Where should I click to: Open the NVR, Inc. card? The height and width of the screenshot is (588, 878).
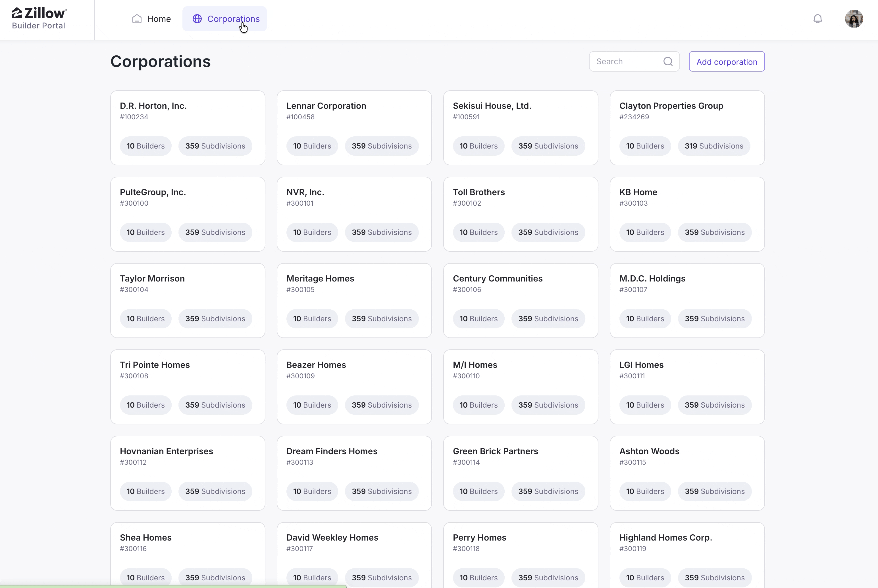click(354, 214)
